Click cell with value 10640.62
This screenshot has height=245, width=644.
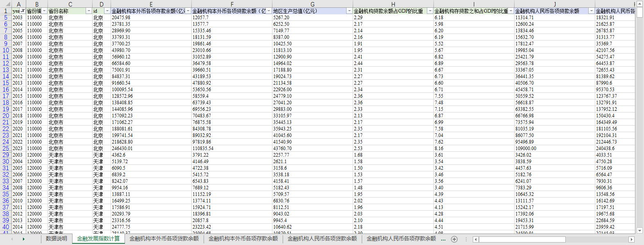pyautogui.click(x=312, y=227)
